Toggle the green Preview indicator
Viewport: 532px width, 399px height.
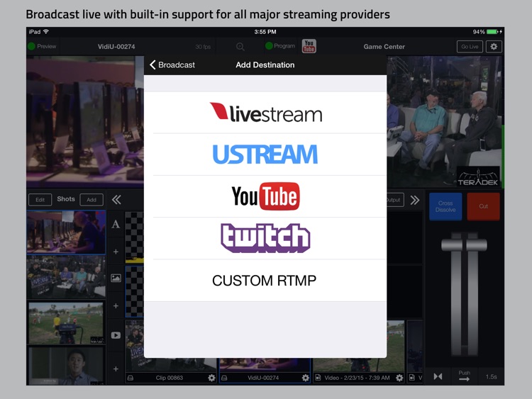point(31,46)
